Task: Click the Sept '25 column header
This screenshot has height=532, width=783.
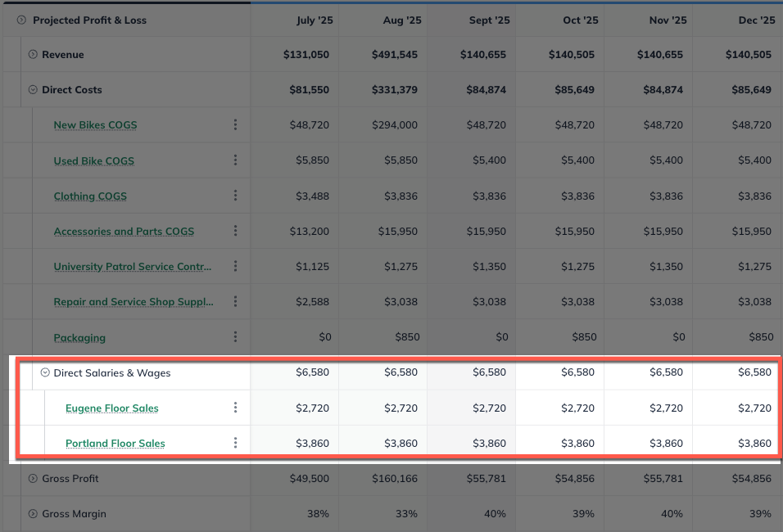Action: [490, 20]
